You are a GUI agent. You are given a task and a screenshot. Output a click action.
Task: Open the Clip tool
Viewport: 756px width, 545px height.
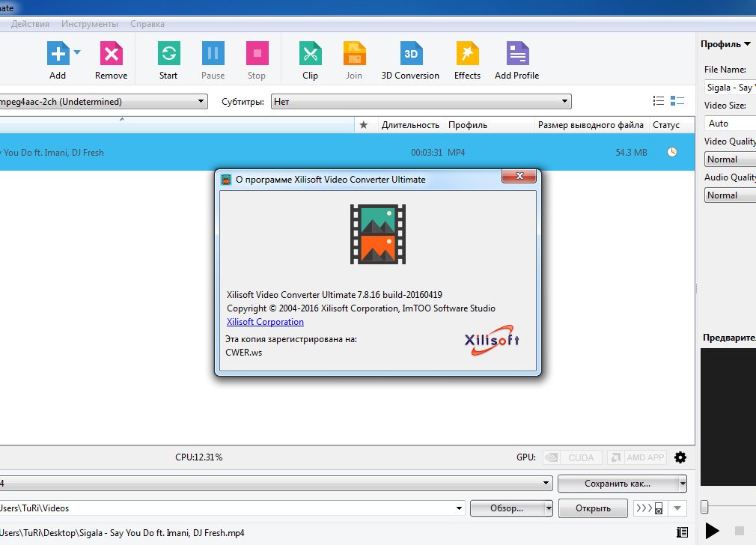tap(310, 53)
